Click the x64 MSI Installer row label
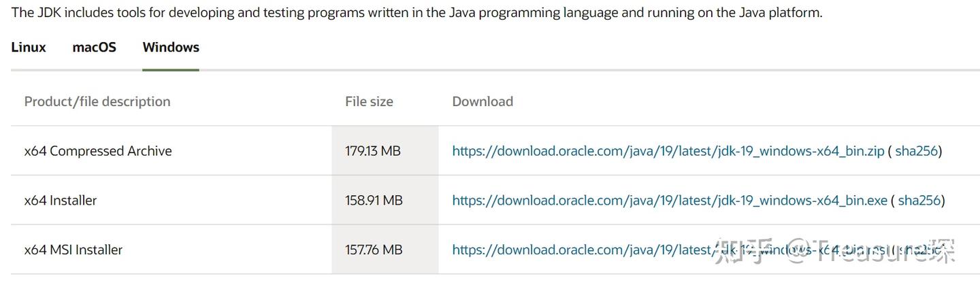Viewport: 980px width, 291px height. [73, 250]
